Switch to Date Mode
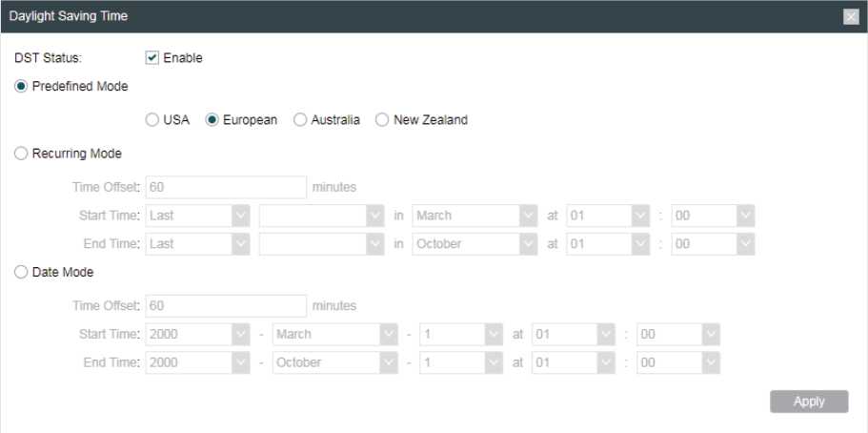This screenshot has height=433, width=868. click(x=22, y=273)
